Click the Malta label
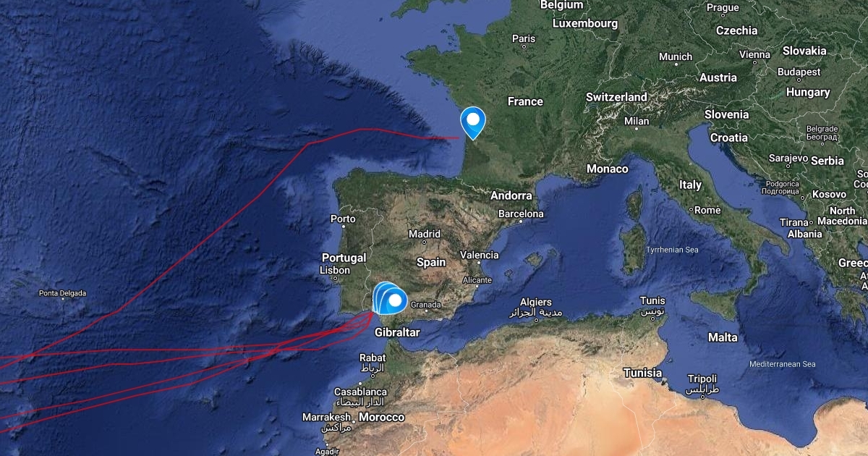Viewport: 868px width, 456px height. coord(723,337)
